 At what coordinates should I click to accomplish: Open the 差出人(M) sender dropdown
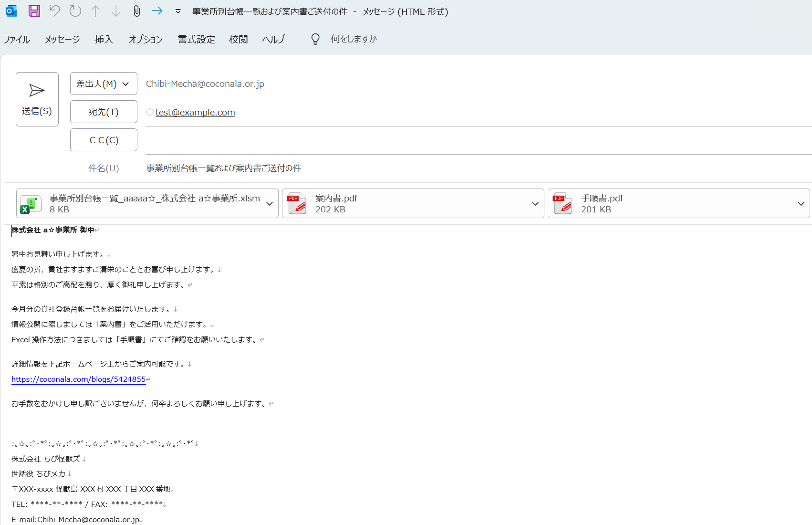pyautogui.click(x=104, y=84)
